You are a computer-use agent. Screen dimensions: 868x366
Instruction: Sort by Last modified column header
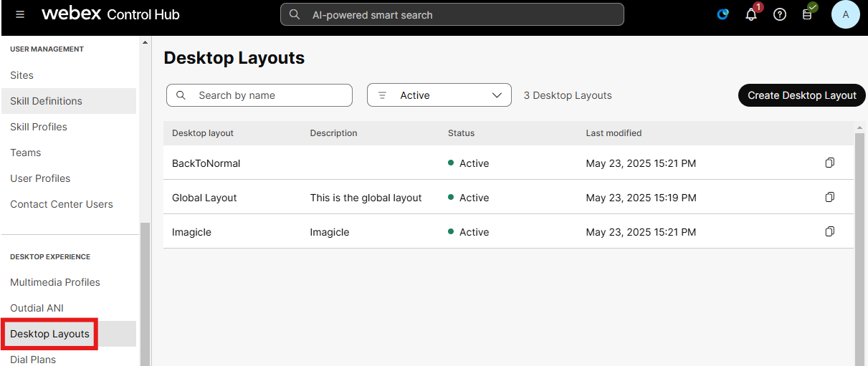[614, 133]
